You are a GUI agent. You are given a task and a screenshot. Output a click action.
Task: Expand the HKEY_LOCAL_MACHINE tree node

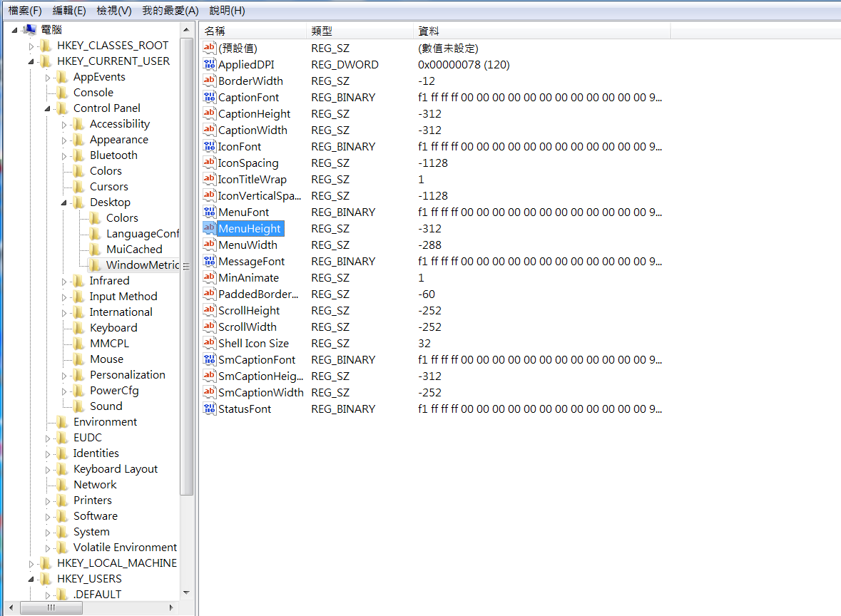[x=31, y=563]
